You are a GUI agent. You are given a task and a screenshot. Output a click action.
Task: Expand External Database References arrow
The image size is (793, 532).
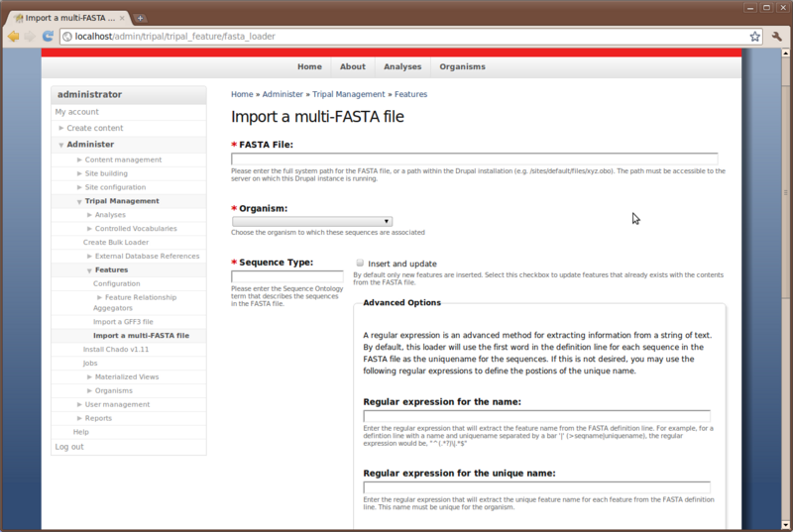coord(89,257)
